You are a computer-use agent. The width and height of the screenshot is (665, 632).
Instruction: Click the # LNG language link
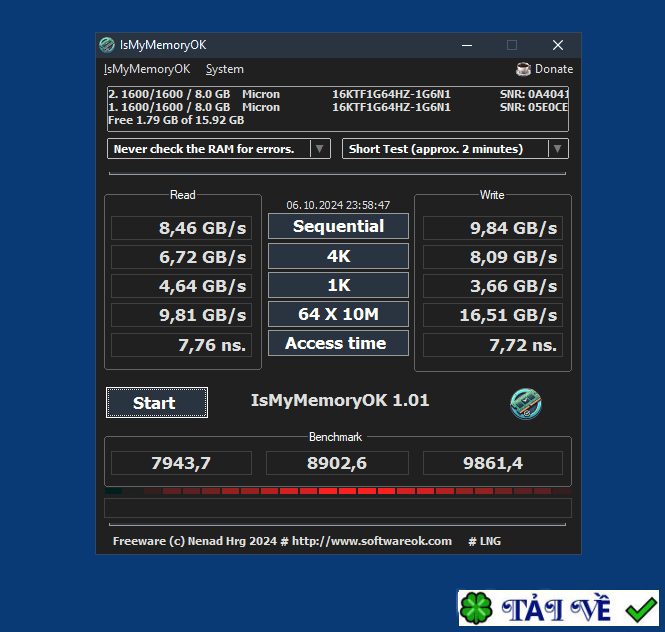click(484, 541)
